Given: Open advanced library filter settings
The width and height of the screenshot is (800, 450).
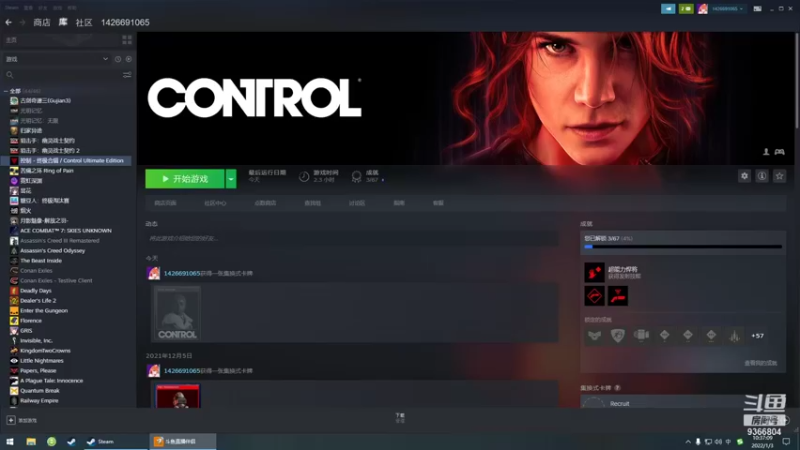Looking at the screenshot, I should click(127, 75).
